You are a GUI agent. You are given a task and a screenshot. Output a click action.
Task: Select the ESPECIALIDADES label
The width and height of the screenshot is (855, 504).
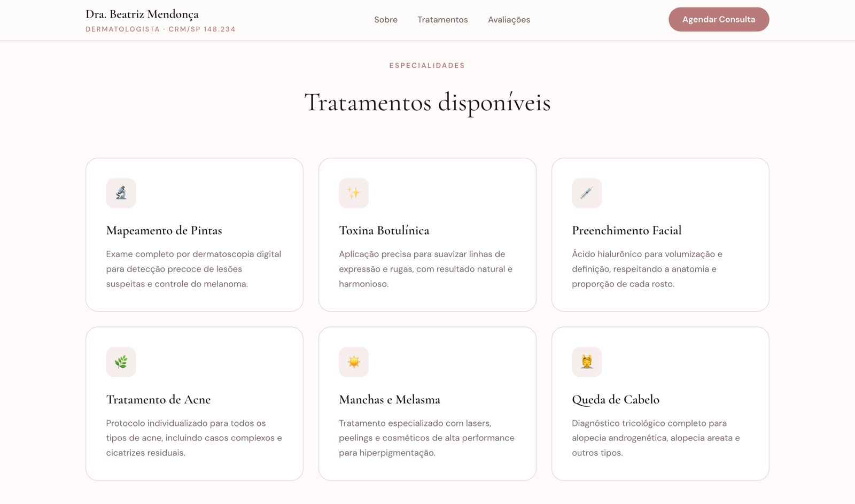[427, 65]
